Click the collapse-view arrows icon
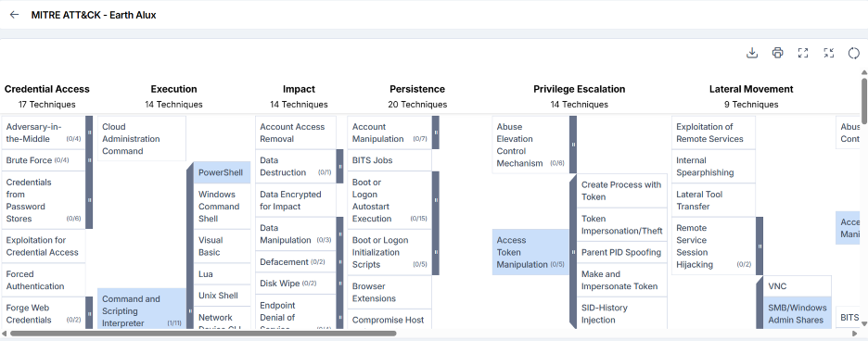 click(x=828, y=53)
